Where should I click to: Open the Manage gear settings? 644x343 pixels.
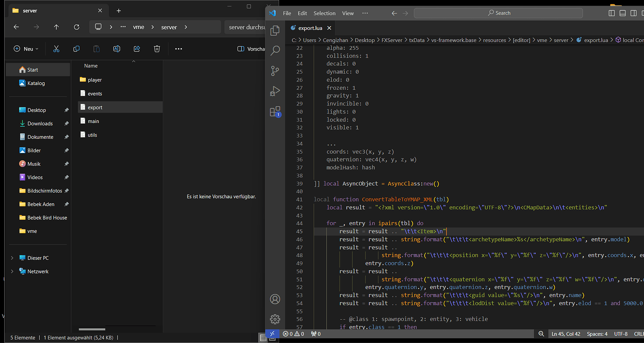point(275,319)
